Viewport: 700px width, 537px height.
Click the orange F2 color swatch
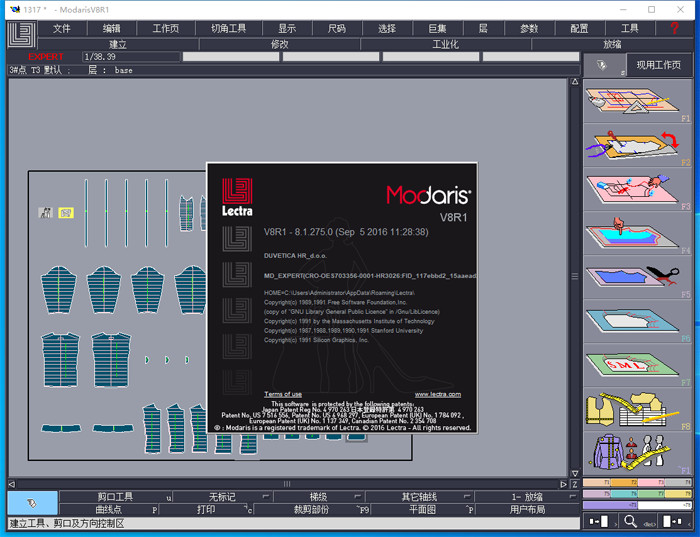point(624,482)
